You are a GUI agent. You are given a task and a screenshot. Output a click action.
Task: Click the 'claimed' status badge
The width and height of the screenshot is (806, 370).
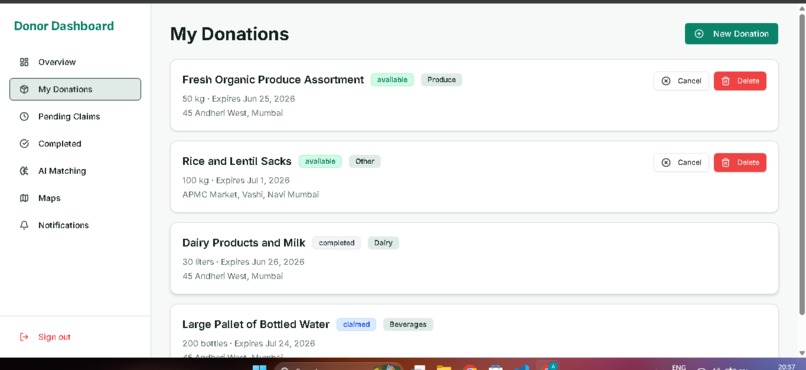pos(356,325)
